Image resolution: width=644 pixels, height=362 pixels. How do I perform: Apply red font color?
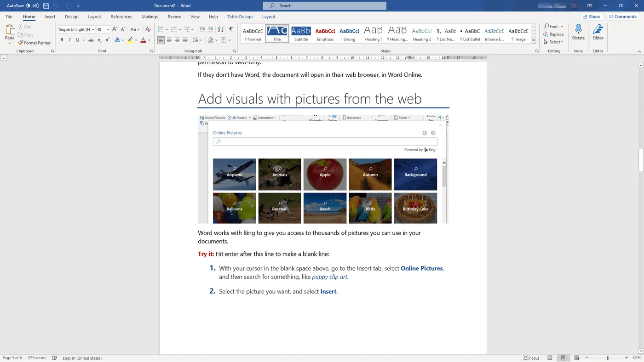click(x=143, y=40)
